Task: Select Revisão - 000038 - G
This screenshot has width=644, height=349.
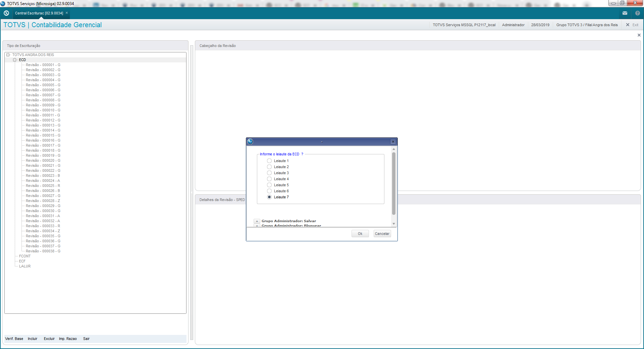Action: pos(43,251)
